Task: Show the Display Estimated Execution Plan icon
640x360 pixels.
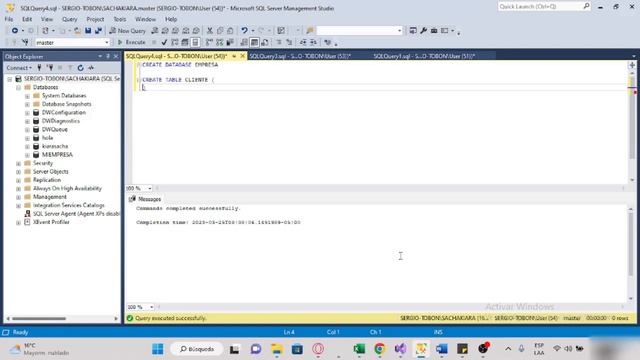Action: click(175, 42)
